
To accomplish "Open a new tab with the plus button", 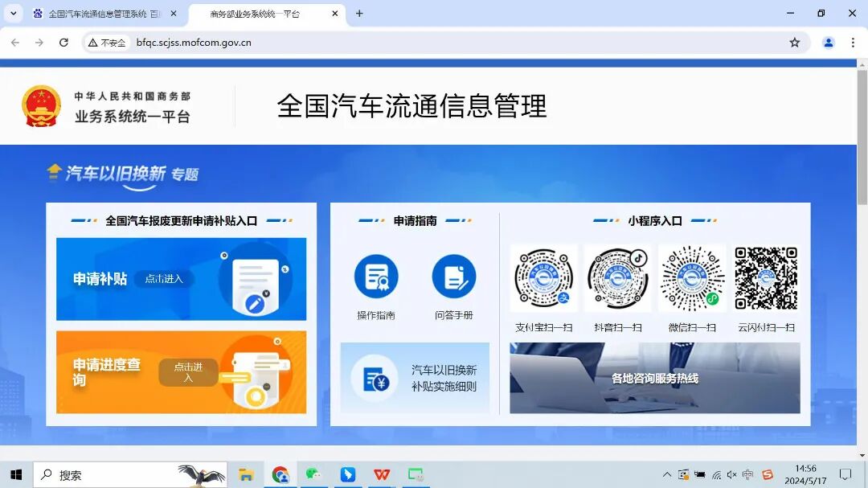I will pos(358,14).
